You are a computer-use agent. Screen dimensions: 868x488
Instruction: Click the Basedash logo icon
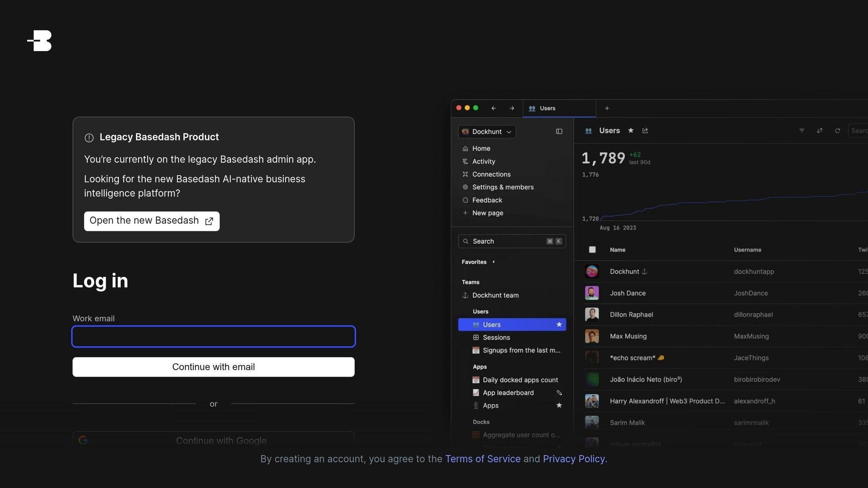click(39, 41)
